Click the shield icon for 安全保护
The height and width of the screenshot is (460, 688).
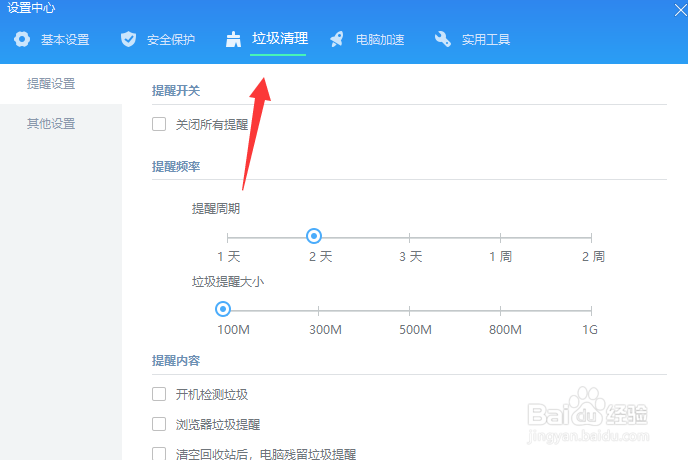point(128,39)
